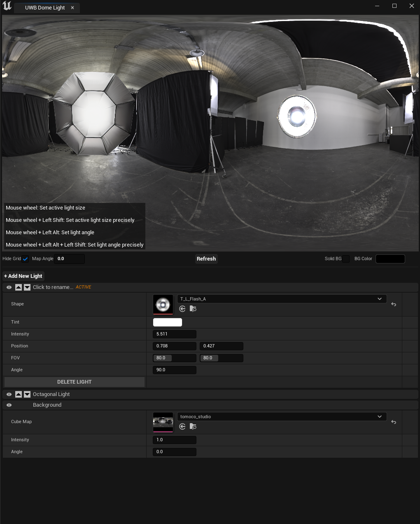
Task: Expand the Octagonal Light section
Action: 51,394
